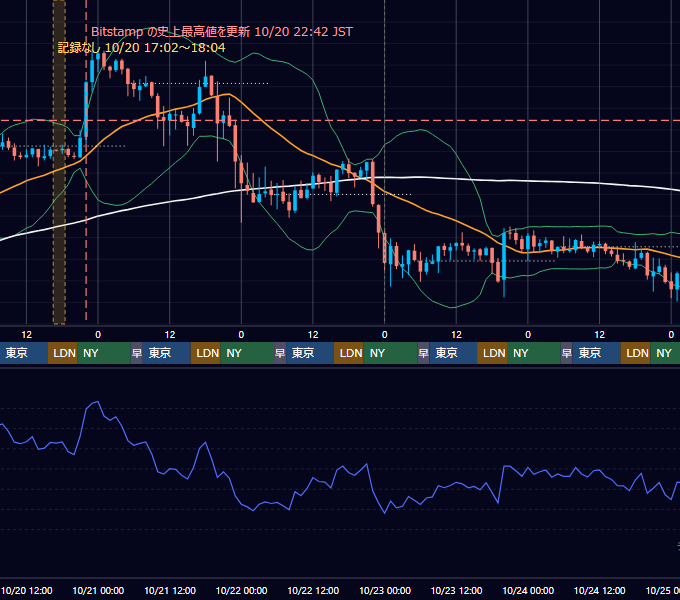Click the 10/24 00:00 date label
Image resolution: width=680 pixels, height=600 pixels.
pos(528,590)
